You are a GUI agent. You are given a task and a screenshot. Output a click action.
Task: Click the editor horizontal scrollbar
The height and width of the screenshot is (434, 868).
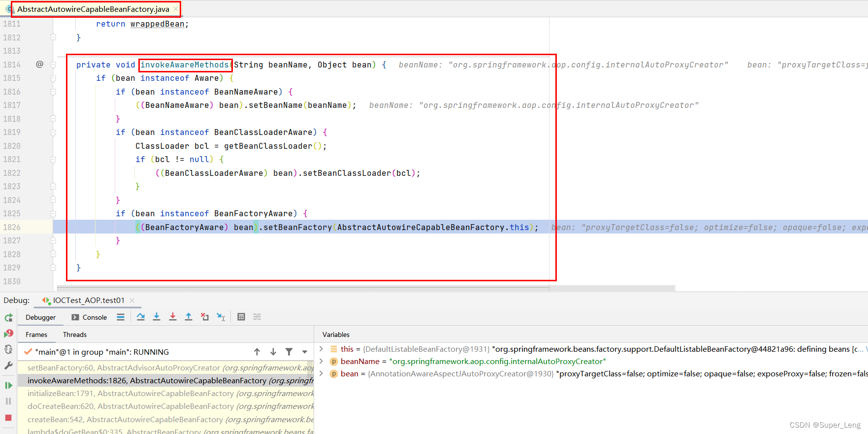coord(366,288)
